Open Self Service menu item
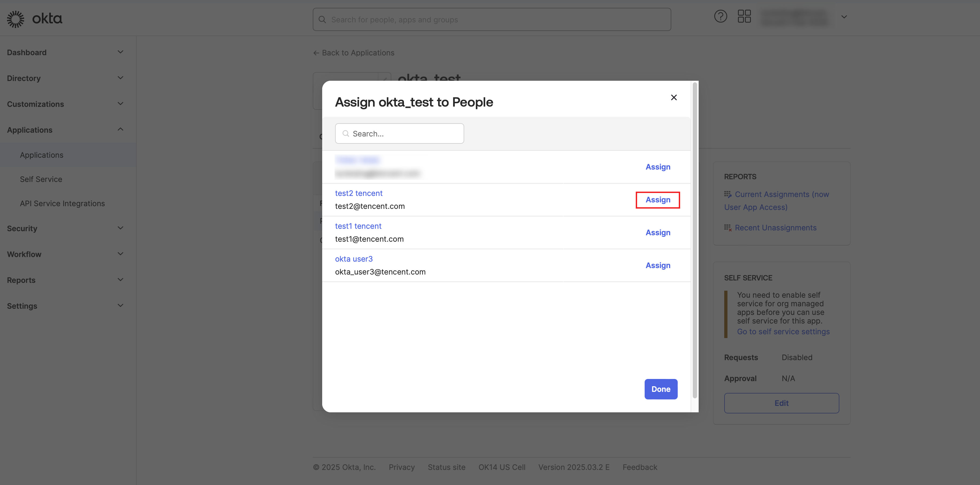Screen dimensions: 980x485 (41, 179)
